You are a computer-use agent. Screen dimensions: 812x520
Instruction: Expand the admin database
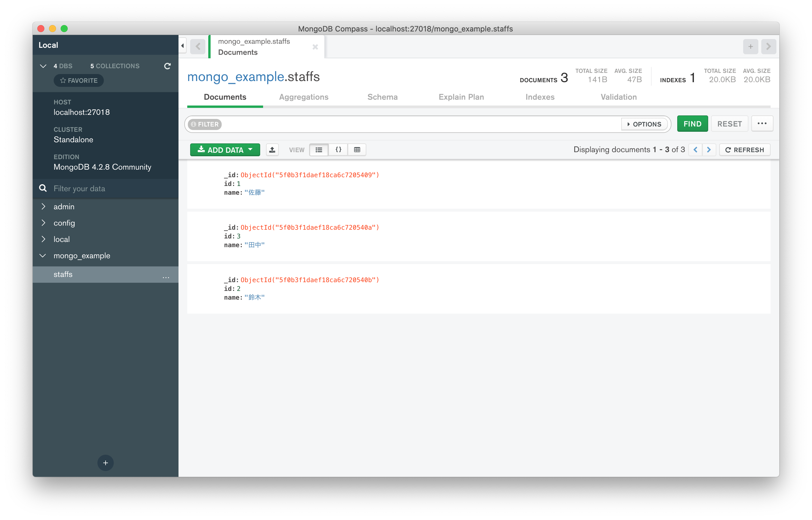tap(43, 206)
